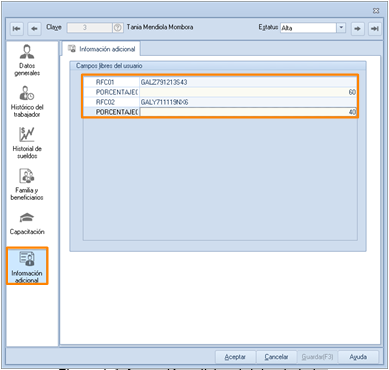Select first PORCENTAJE field with 60
The width and height of the screenshot is (389, 370).
tap(248, 92)
